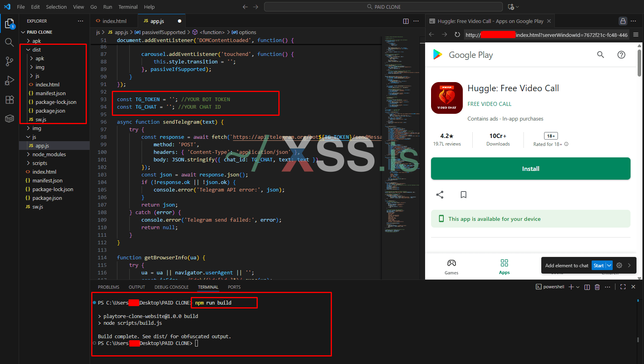Open the dropdown arrow beside the Start button
The height and width of the screenshot is (364, 644).
[609, 265]
